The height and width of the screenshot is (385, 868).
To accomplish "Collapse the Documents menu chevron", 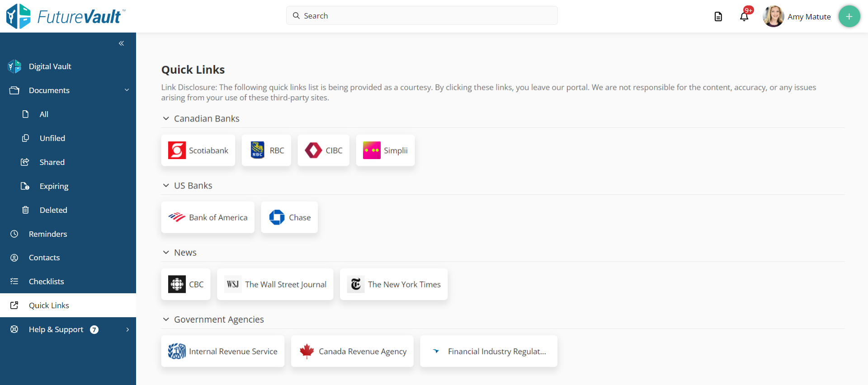I will 127,90.
